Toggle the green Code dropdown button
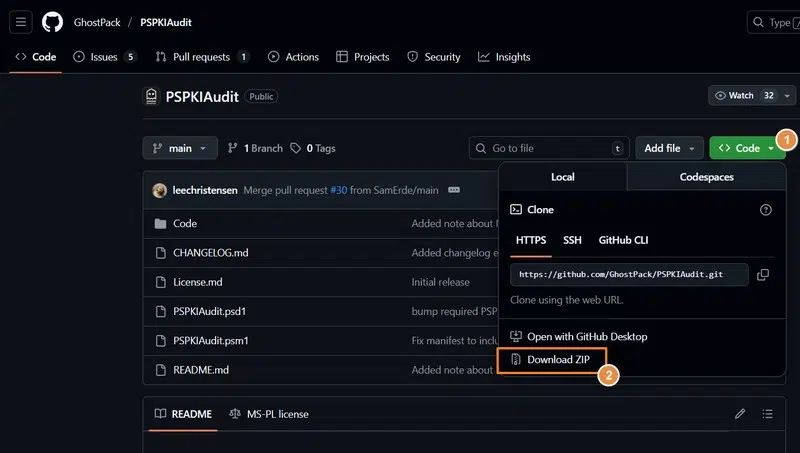Viewport: 800px width, 453px height. tap(746, 148)
